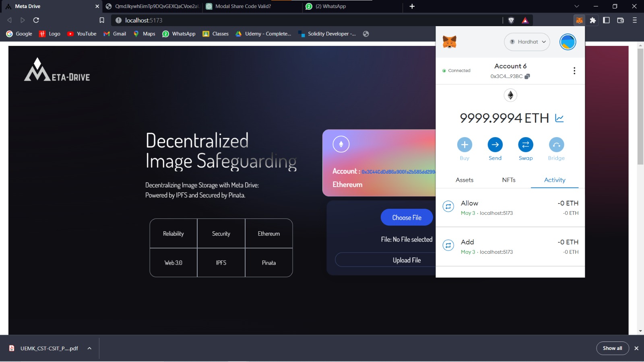Open the MetaMask extension icon in the toolbar
The height and width of the screenshot is (362, 644).
click(578, 20)
